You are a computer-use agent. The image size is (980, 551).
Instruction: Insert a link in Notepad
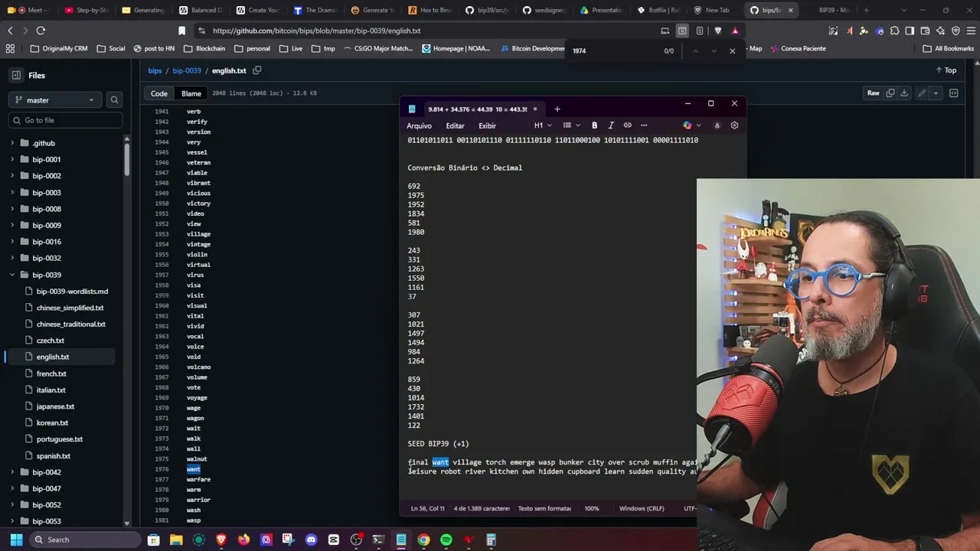click(x=628, y=126)
